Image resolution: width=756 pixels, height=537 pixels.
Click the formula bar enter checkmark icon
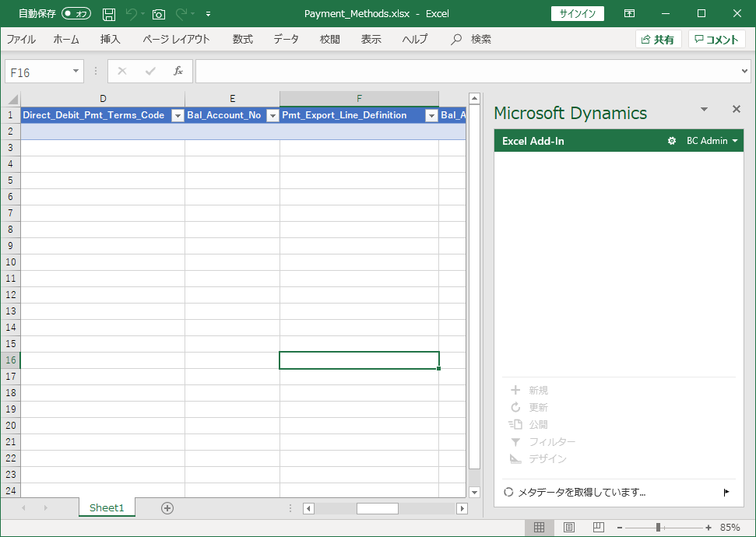point(150,72)
